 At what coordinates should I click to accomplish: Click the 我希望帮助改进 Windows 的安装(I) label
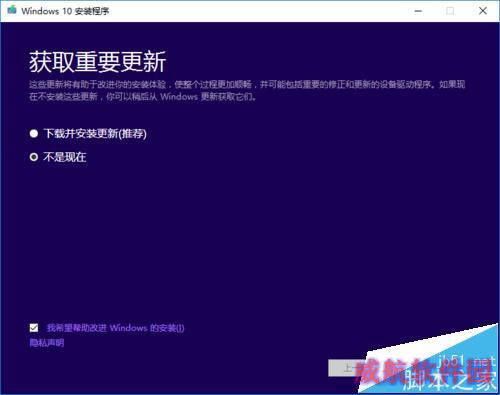[x=115, y=328]
